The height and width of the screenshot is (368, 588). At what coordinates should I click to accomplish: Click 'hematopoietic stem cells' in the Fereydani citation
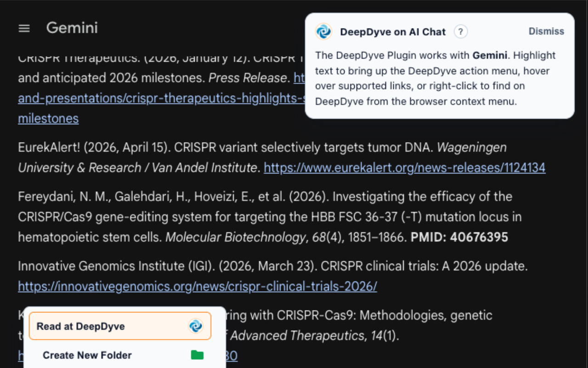90,237
